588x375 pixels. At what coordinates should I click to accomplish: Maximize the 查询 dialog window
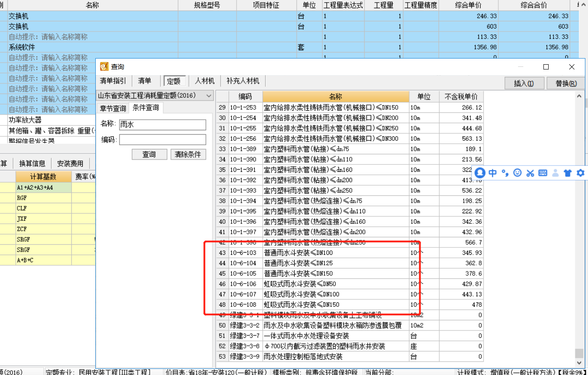[546, 67]
